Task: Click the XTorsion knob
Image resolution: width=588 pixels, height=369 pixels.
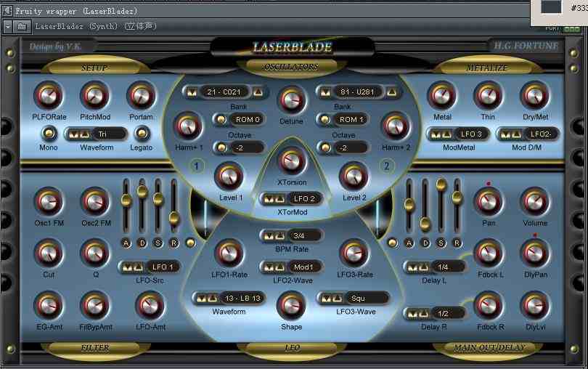Action: click(x=291, y=161)
